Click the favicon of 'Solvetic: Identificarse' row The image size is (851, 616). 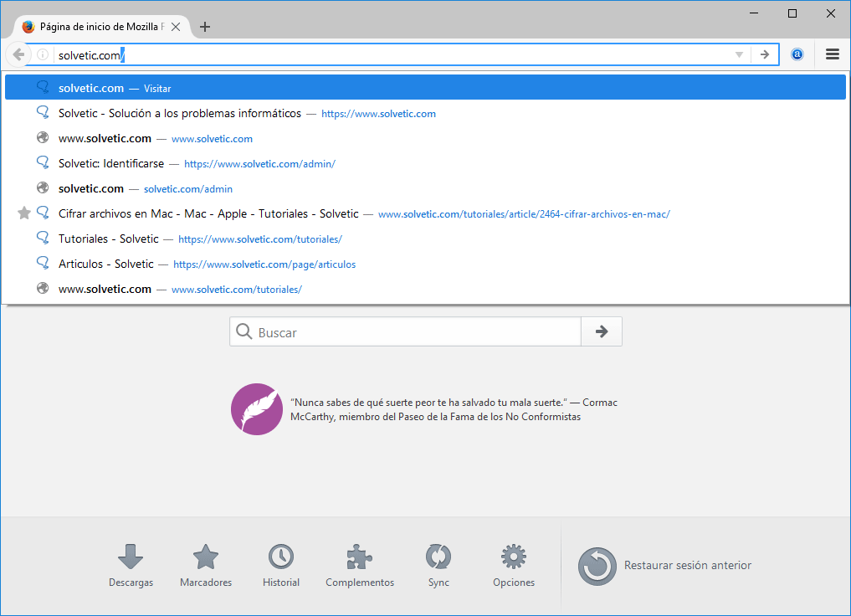tap(43, 162)
